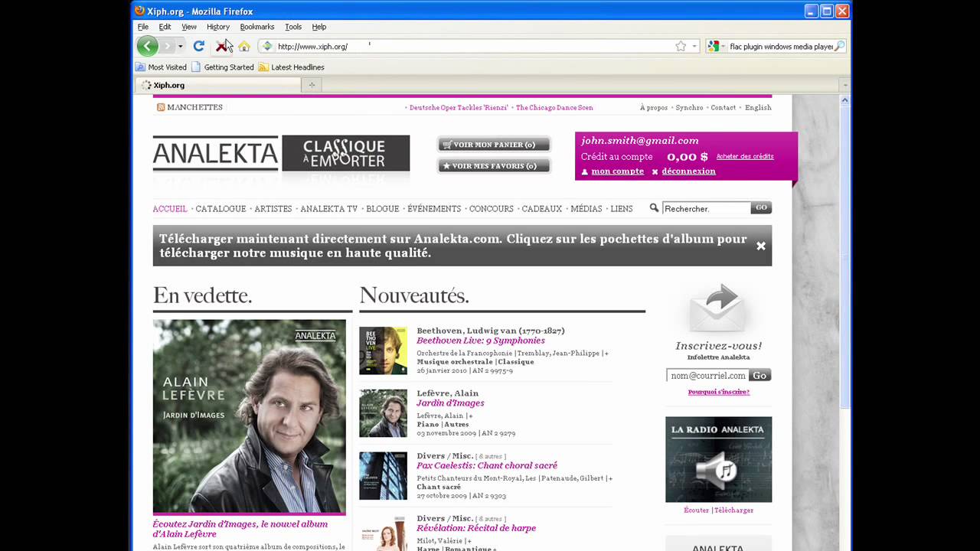Open 'Deutsche Oper Tackles Rienzi' headline

tap(459, 108)
